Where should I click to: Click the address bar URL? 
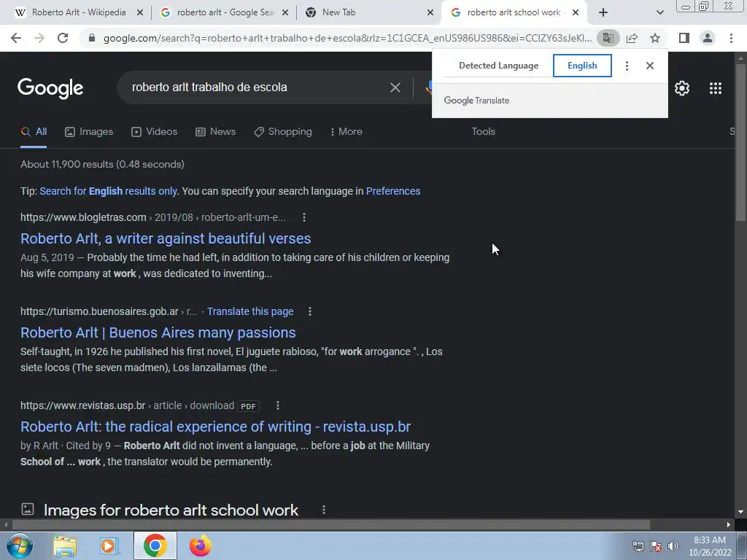[347, 38]
